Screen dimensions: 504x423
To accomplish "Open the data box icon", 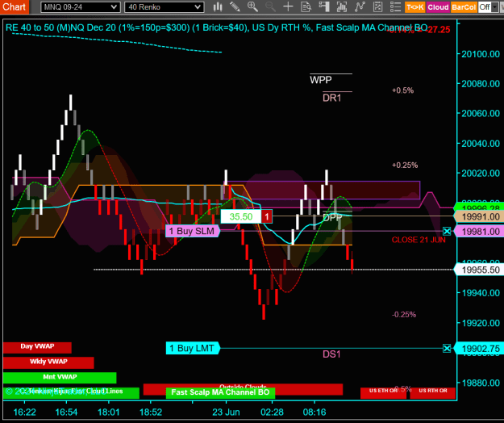I will (306, 6).
